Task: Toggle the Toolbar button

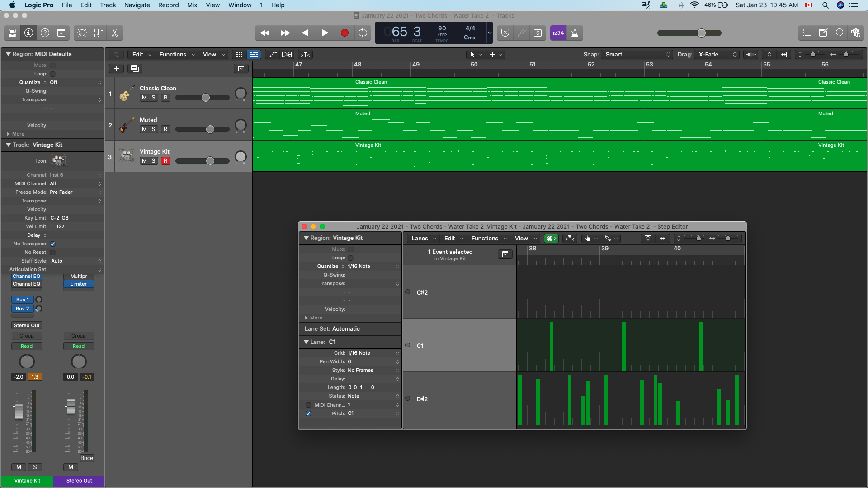Action: click(61, 33)
